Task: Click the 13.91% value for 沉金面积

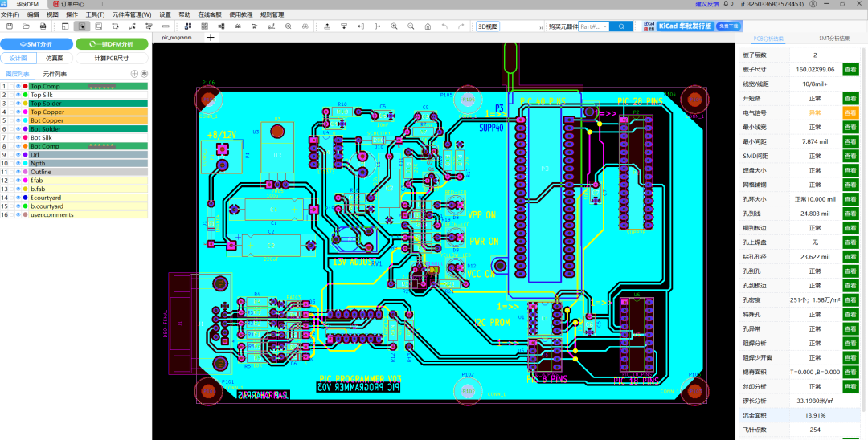Action: (815, 415)
